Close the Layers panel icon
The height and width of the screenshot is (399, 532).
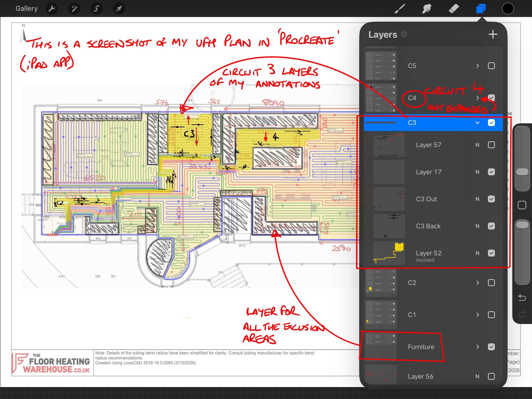click(481, 9)
